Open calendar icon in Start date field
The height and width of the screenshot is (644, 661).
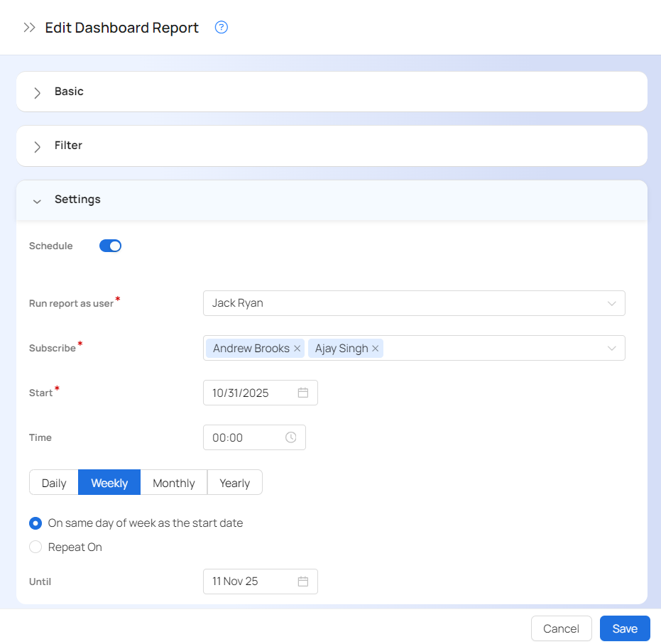point(303,393)
